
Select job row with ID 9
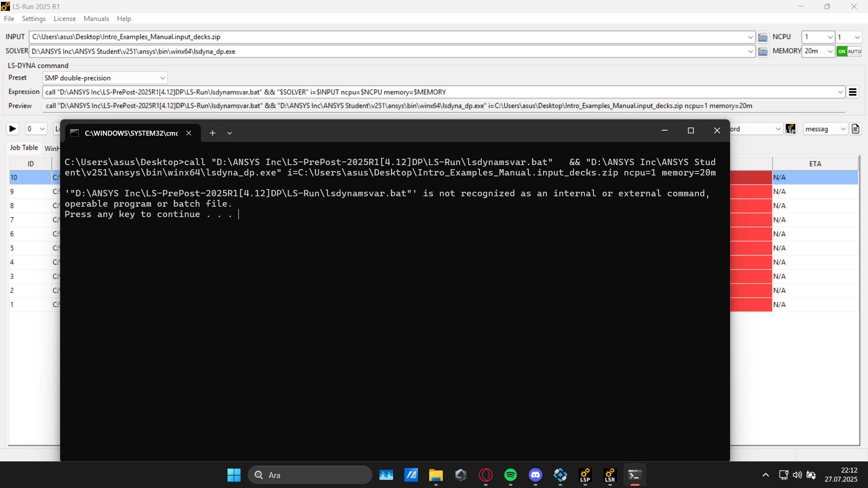click(30, 192)
